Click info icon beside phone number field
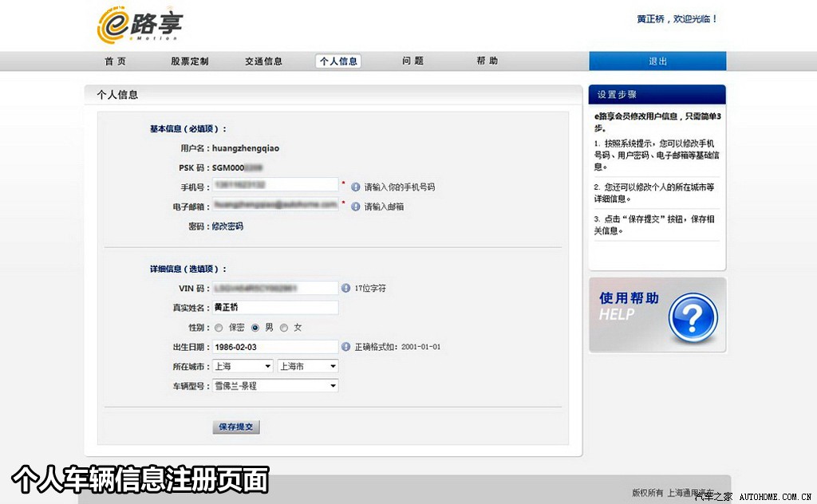The image size is (817, 504). 356,187
